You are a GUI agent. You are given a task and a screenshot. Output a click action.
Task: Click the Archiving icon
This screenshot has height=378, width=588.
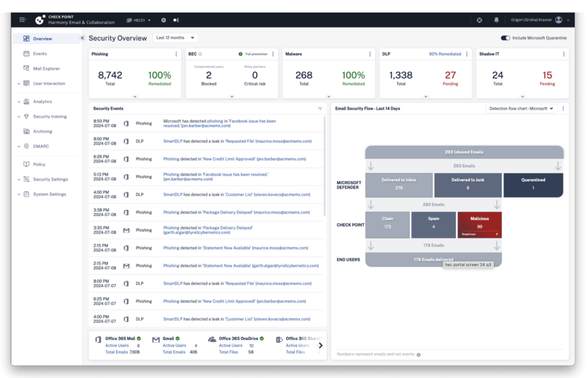pyautogui.click(x=26, y=131)
